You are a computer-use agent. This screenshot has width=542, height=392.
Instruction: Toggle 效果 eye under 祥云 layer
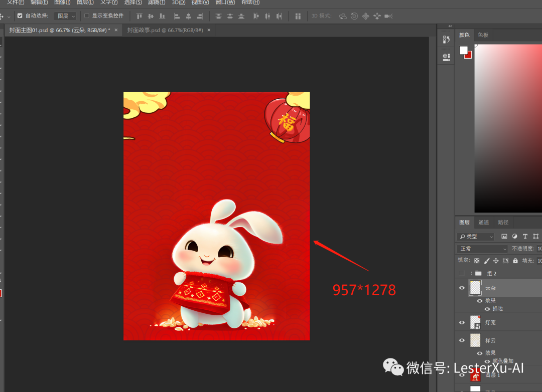coord(479,353)
